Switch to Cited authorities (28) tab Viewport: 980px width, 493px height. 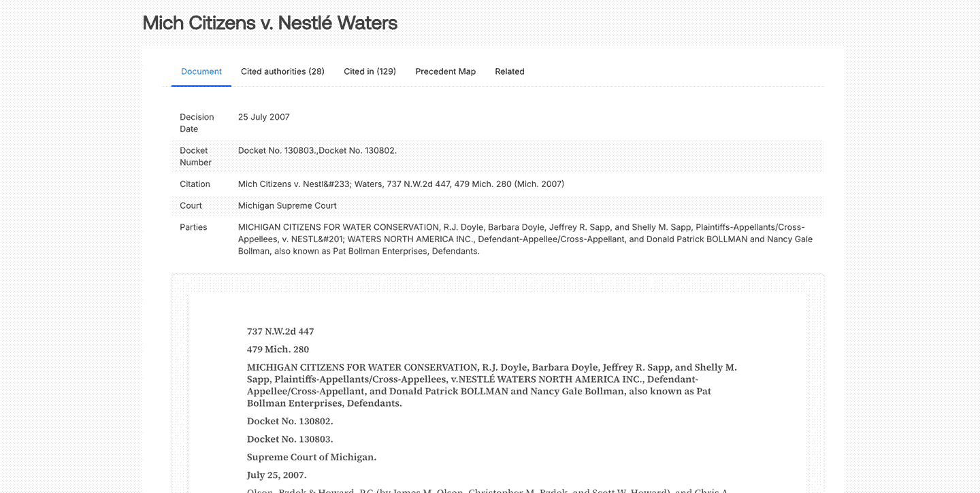click(x=282, y=71)
